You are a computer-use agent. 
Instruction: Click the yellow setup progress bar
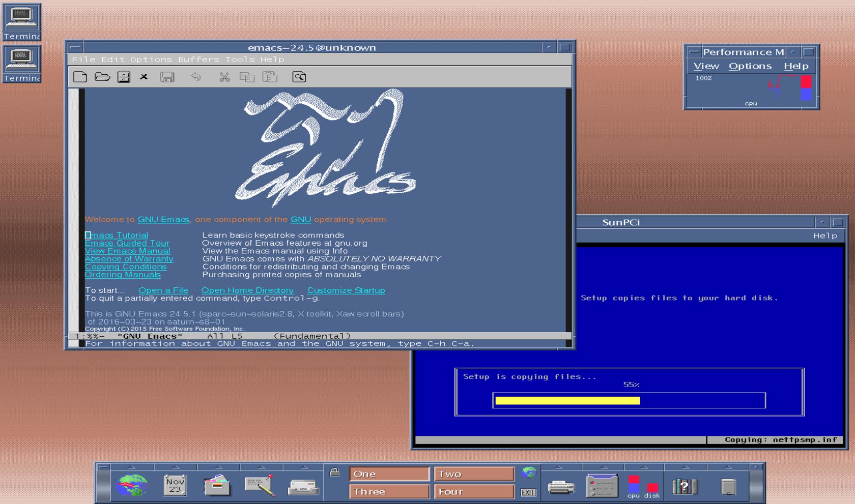[x=567, y=401]
